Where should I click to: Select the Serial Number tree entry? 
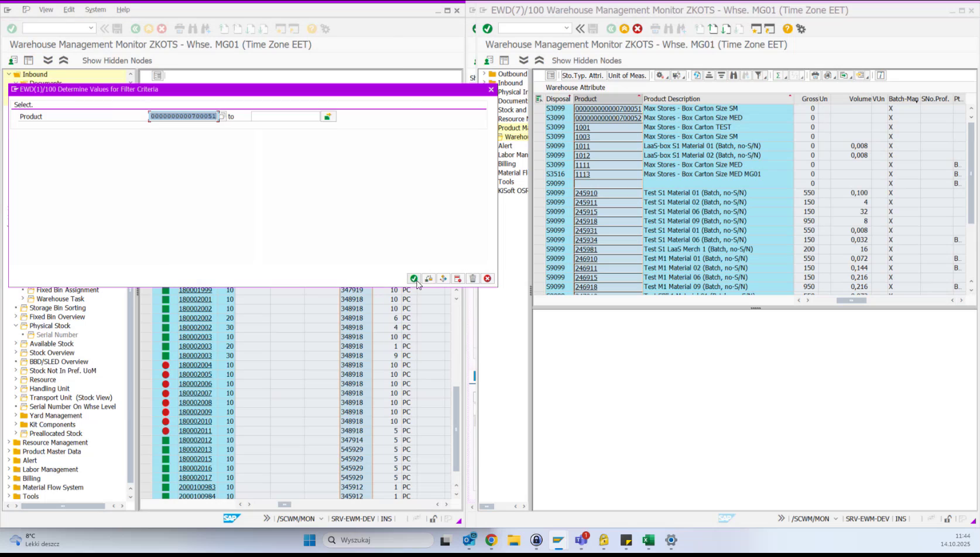pyautogui.click(x=57, y=334)
